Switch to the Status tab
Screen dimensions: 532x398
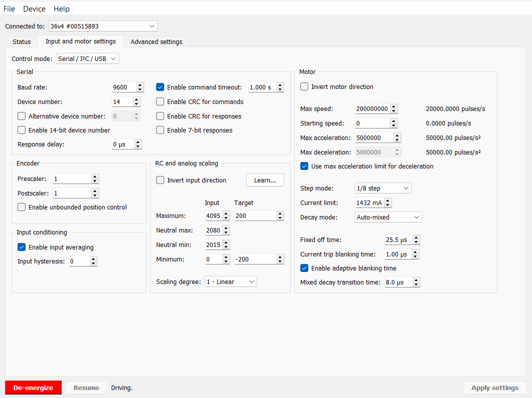[x=22, y=41]
